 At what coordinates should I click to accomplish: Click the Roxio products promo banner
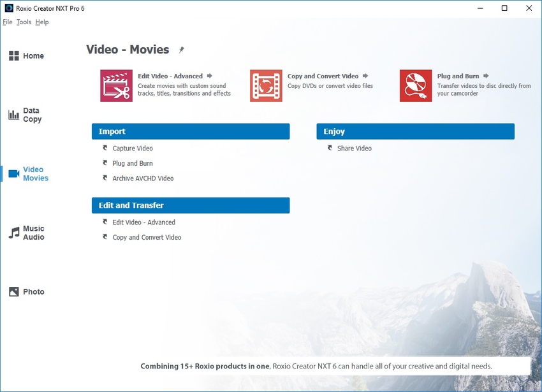pos(316,366)
